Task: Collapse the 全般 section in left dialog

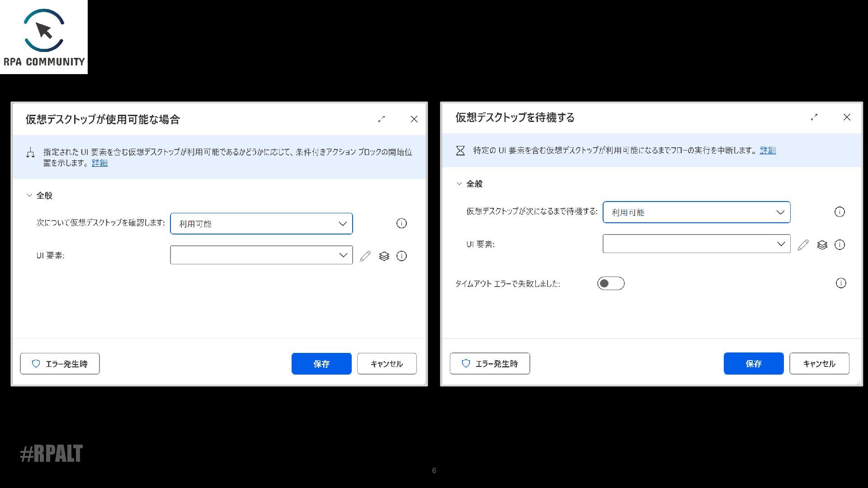Action: 30,195
